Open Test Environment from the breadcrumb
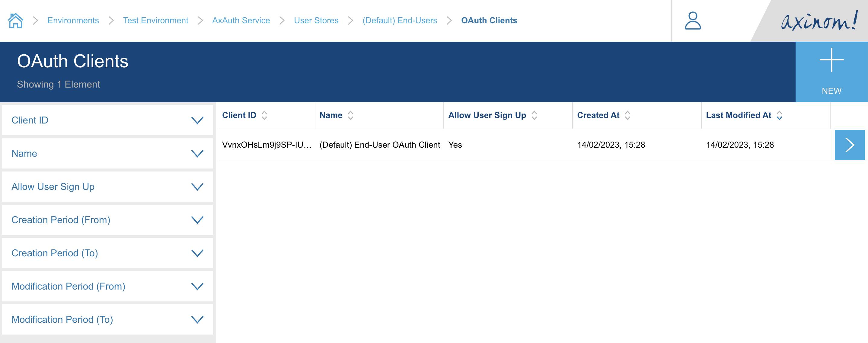 point(156,20)
